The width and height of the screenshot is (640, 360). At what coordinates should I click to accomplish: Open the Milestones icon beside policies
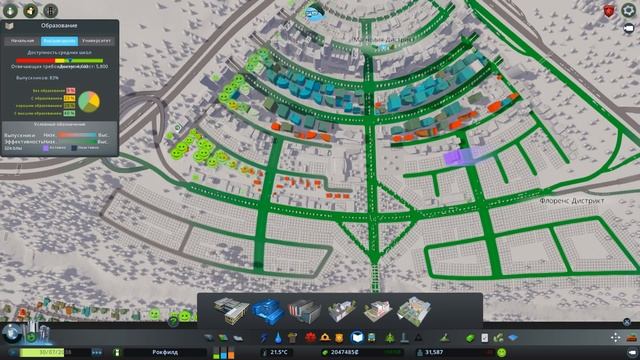(x=498, y=338)
